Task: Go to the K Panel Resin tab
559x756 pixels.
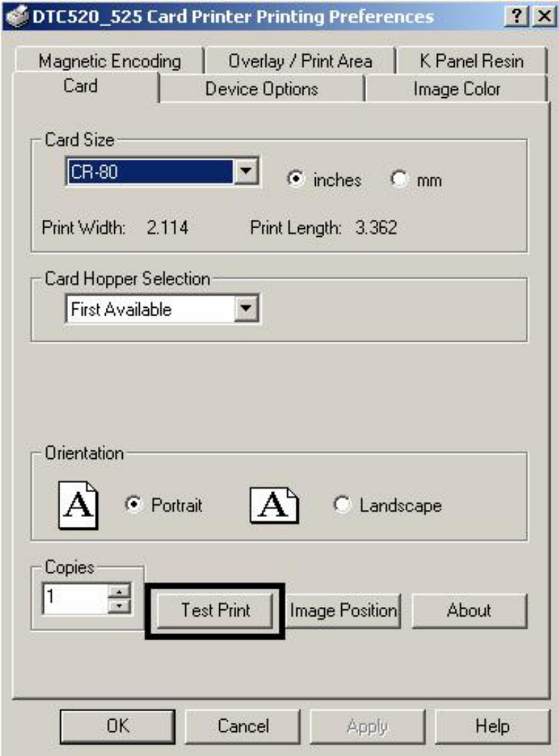Action: 472,61
